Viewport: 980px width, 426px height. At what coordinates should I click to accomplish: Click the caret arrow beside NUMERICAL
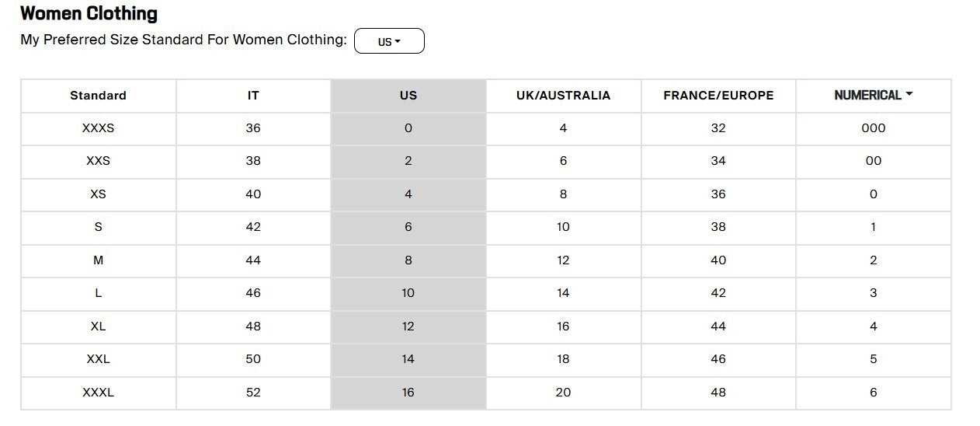tap(909, 95)
